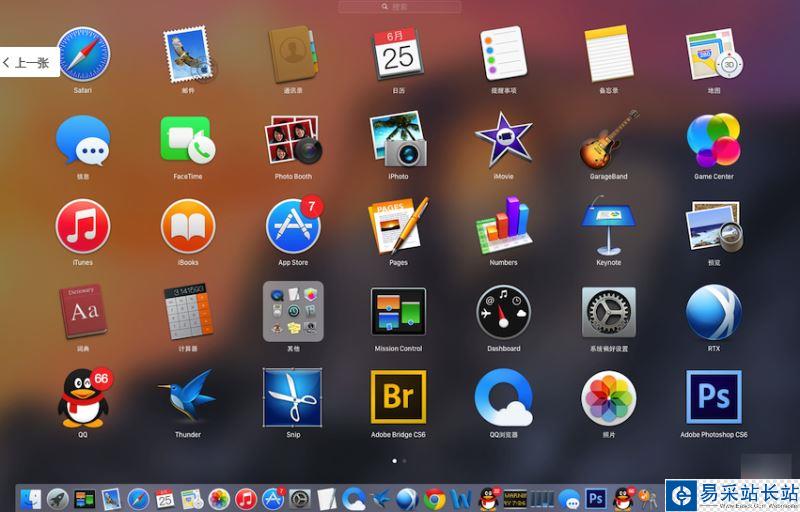Open QQ penguin with badge 66 in Launchpad

coord(84,398)
